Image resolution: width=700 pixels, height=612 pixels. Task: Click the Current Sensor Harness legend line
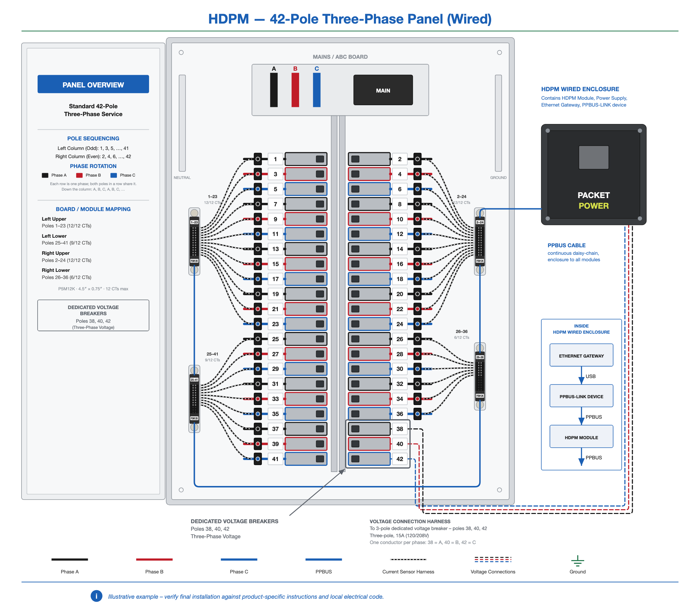(x=408, y=559)
